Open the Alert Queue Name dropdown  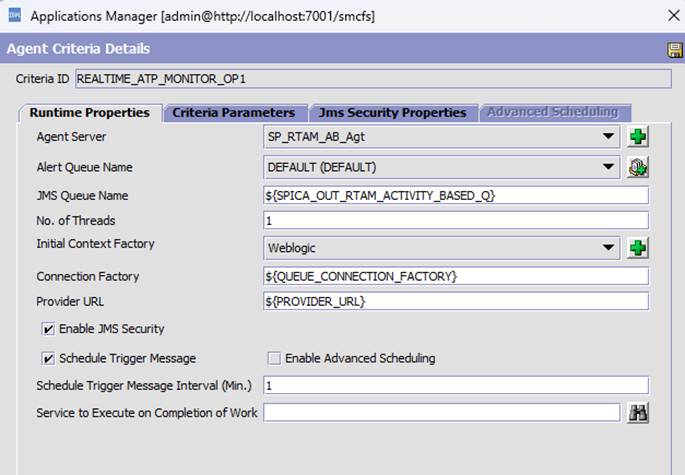[x=609, y=168]
